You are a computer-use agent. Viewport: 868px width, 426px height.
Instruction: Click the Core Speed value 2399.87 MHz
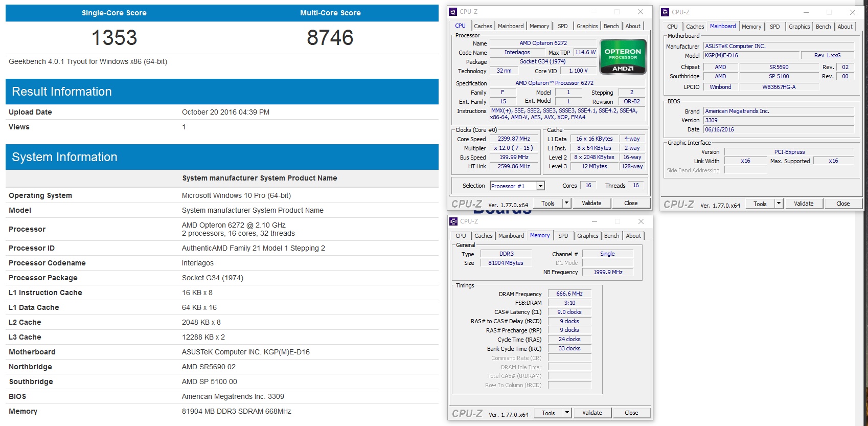pyautogui.click(x=514, y=139)
